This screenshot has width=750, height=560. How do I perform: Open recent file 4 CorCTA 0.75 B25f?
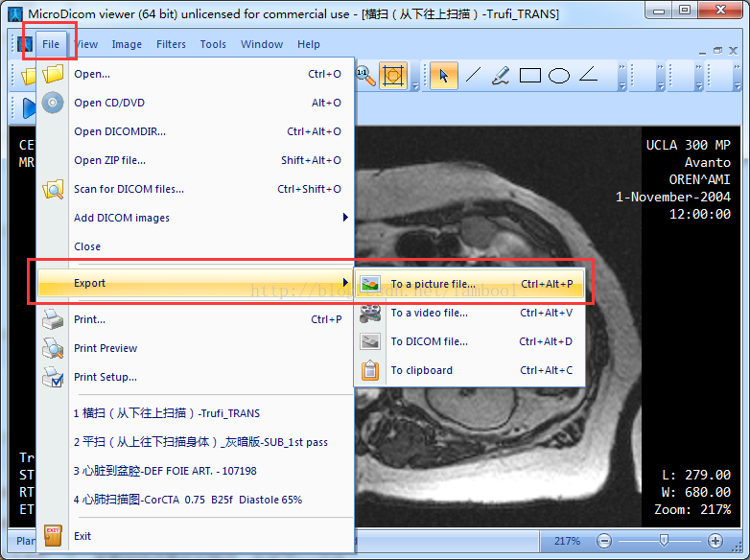click(196, 500)
